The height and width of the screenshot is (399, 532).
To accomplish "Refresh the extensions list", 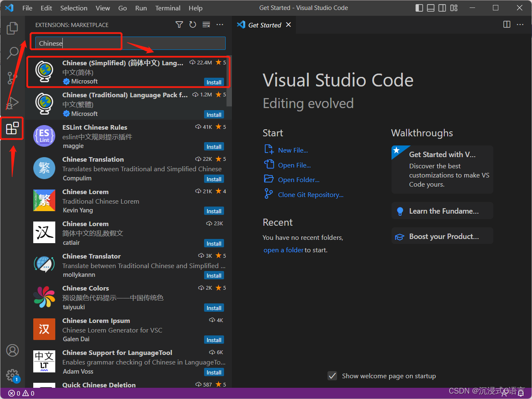I will tap(192, 25).
